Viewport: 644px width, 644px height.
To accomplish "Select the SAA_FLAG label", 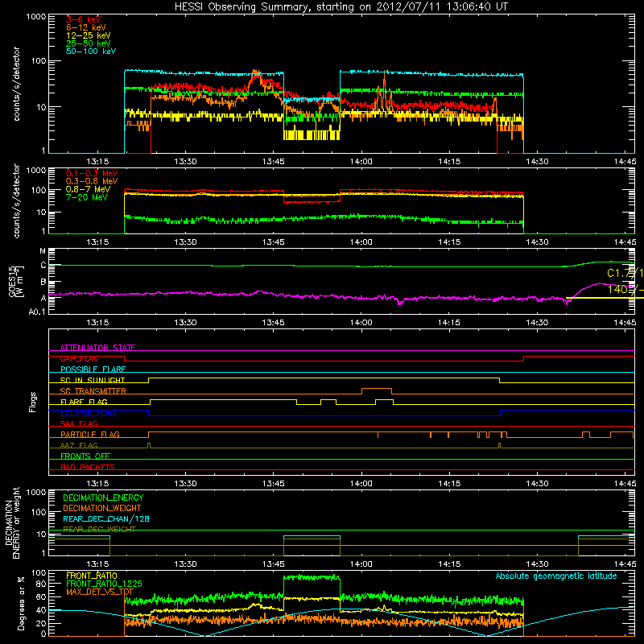I will [79, 424].
